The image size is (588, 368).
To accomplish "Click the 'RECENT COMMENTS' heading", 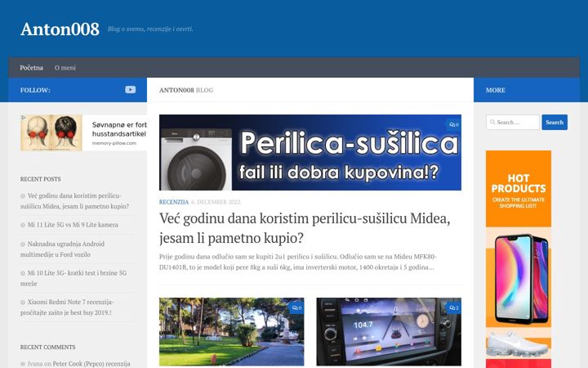I will tap(47, 347).
